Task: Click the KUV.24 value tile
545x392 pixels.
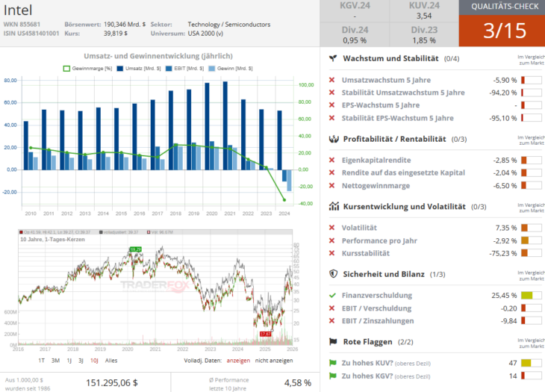Action: tap(423, 11)
